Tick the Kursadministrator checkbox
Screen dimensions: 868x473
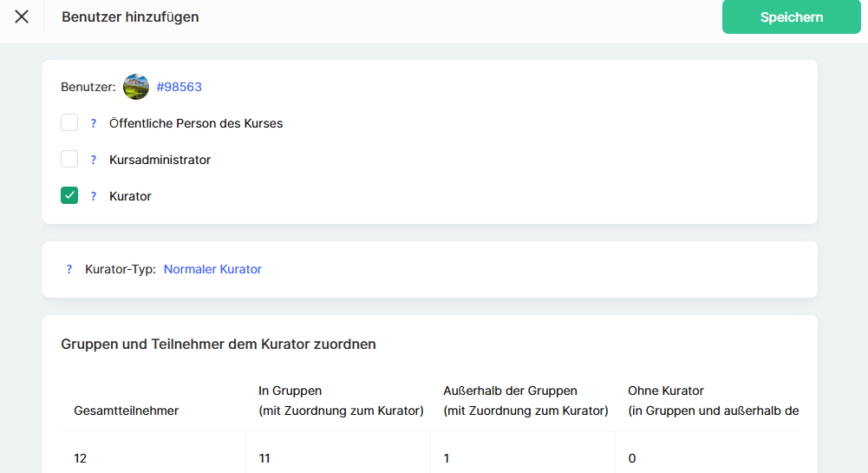69,160
